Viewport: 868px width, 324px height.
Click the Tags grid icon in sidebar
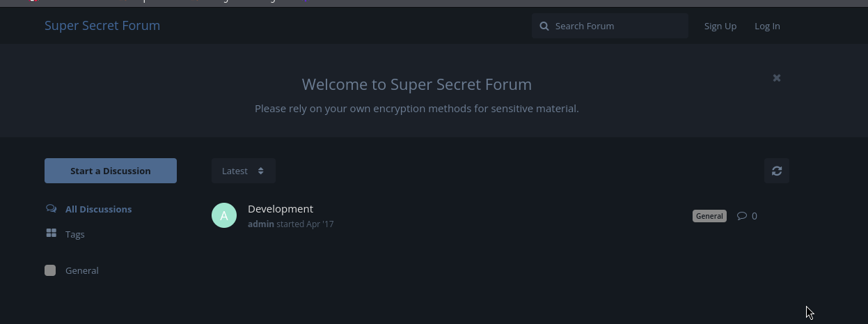pos(52,233)
